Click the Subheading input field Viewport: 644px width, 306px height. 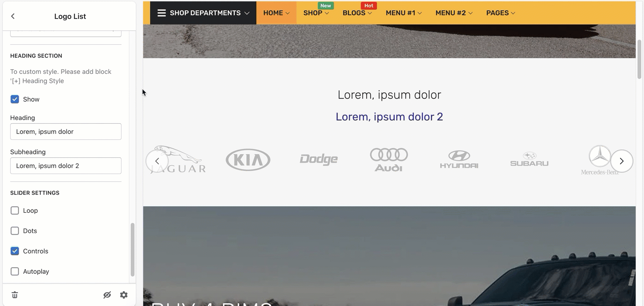66,166
